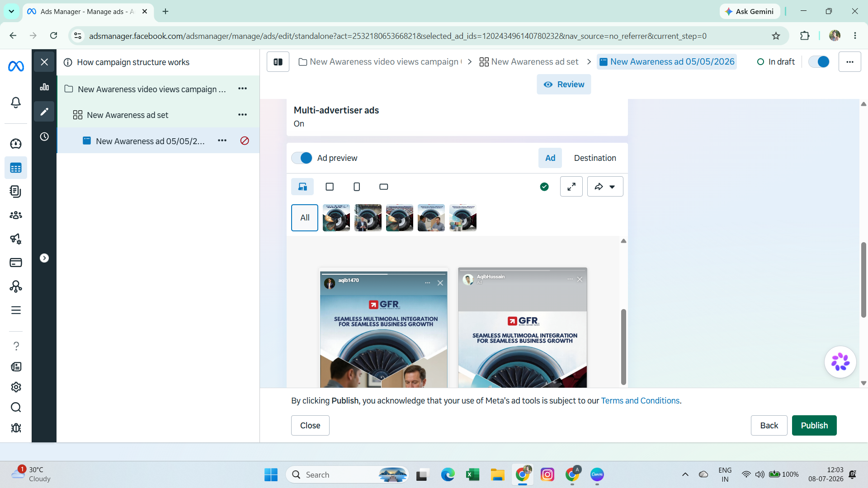868x488 pixels.
Task: Click the Review button
Action: 564,84
